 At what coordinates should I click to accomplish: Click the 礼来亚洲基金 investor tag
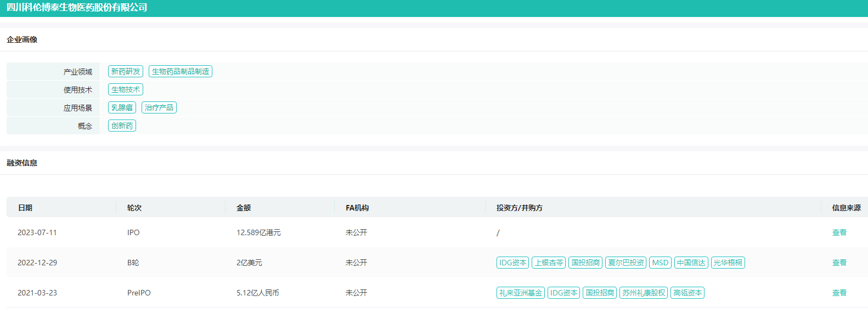(x=521, y=293)
